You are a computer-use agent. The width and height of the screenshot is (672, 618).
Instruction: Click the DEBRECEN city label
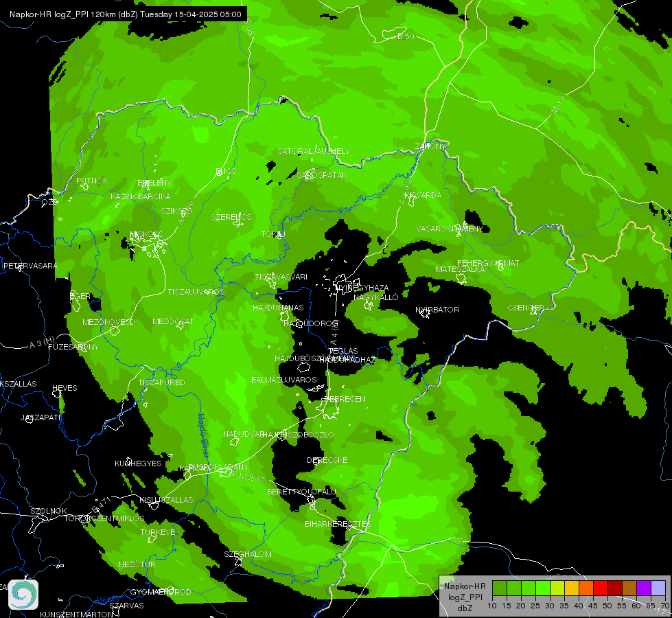coord(345,399)
